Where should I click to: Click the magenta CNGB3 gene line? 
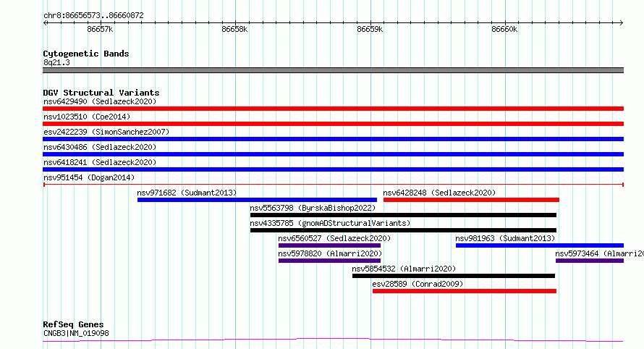tap(333, 340)
